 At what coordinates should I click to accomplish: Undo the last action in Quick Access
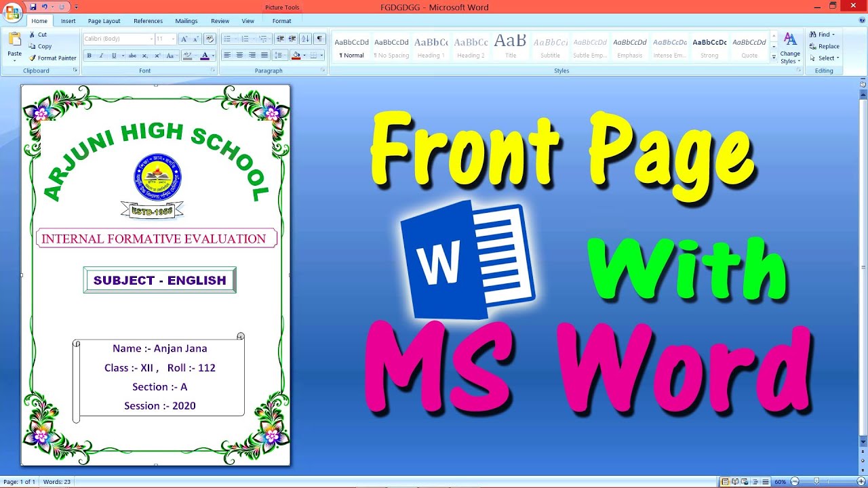pyautogui.click(x=45, y=7)
